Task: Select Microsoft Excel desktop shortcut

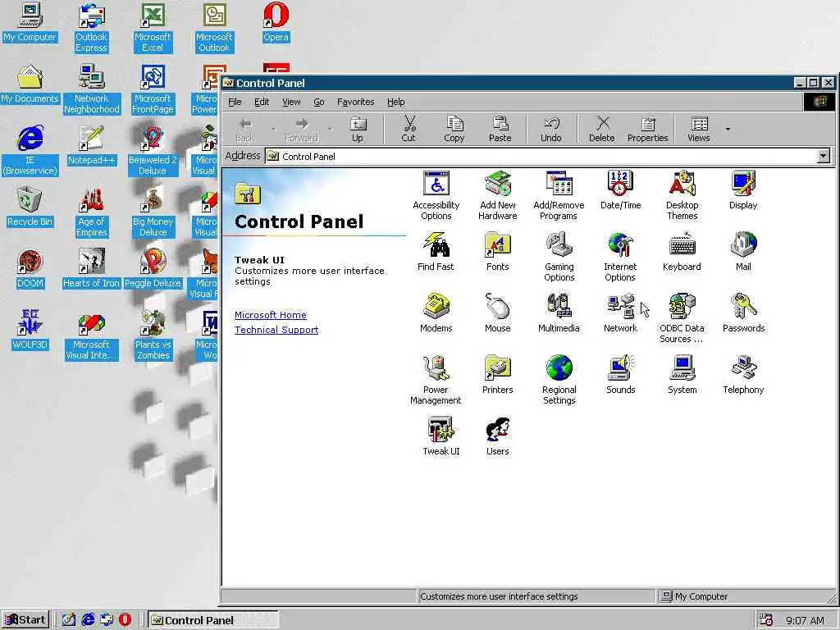Action: pos(153,29)
